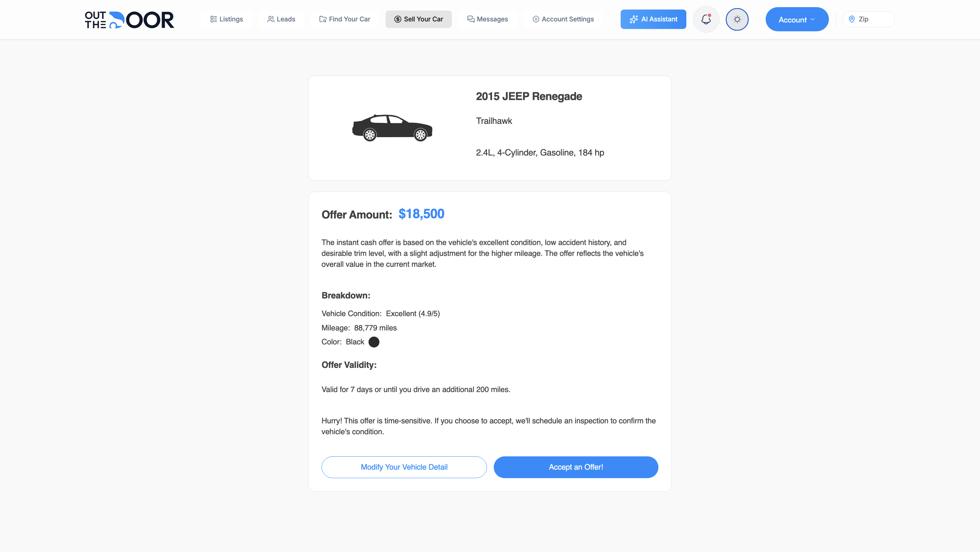Click the location pin inside the Zip field
Screen dimensions: 980x552
point(851,19)
